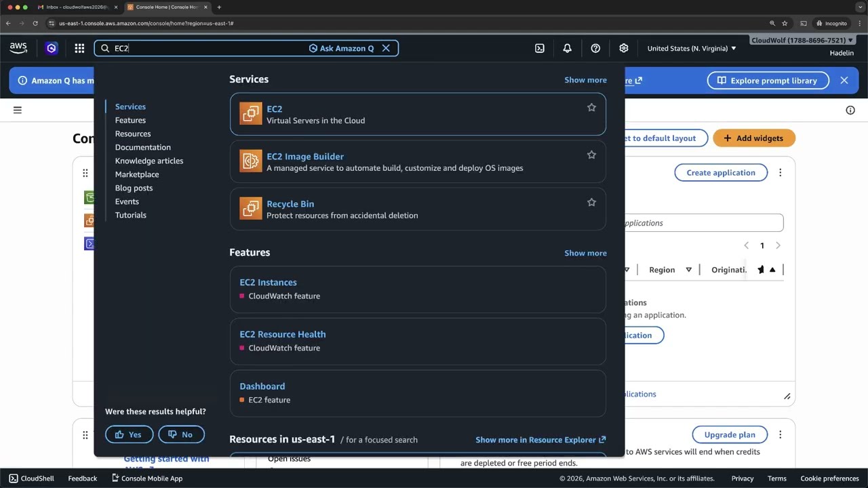The width and height of the screenshot is (868, 488).
Task: Open Privacy link in footer
Action: [743, 479]
